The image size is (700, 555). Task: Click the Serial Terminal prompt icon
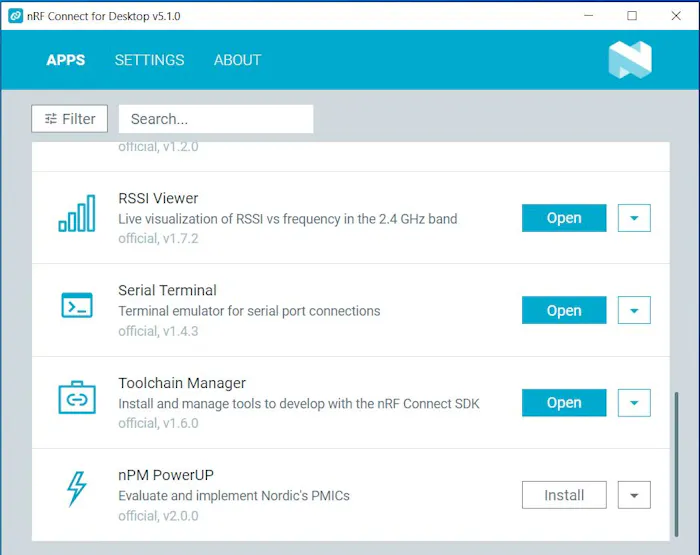point(77,305)
